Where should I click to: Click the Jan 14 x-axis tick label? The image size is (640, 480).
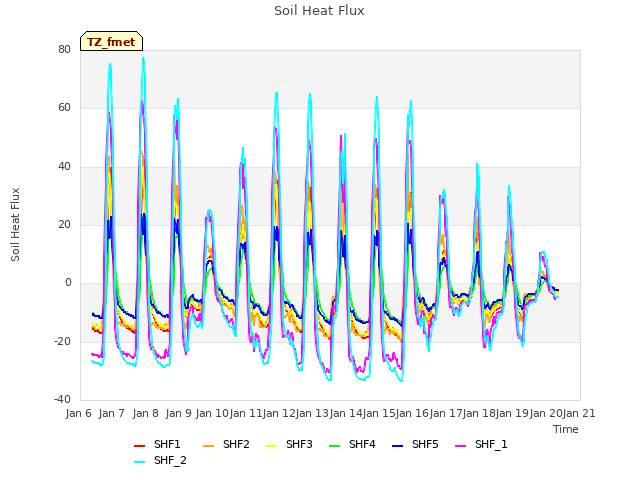tap(346, 413)
